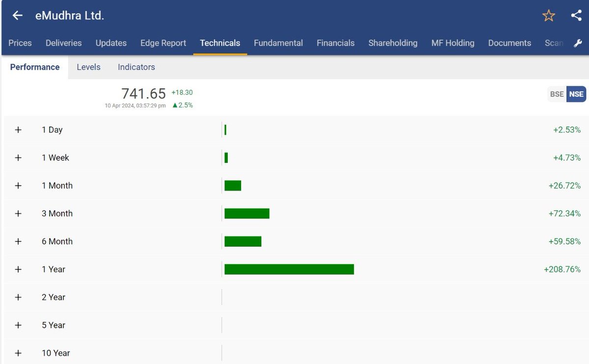The height and width of the screenshot is (364, 589).
Task: Expand the 1 Month performance row
Action: pos(18,186)
